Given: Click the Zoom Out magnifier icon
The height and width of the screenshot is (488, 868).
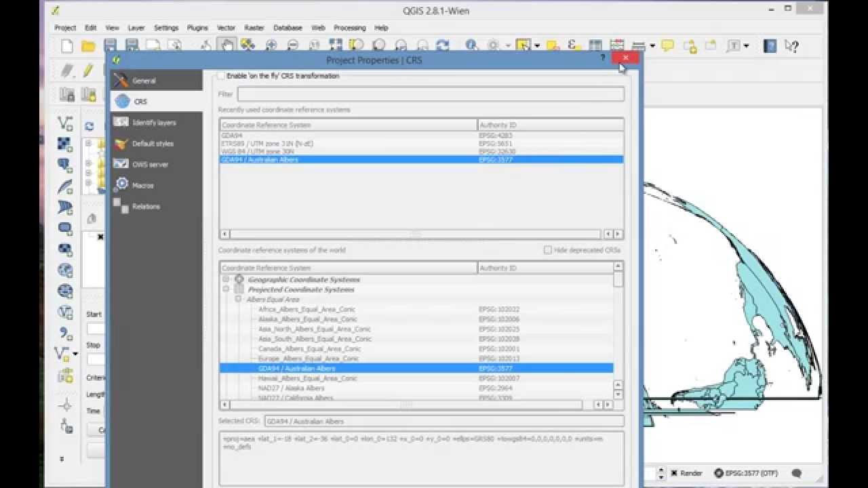Looking at the screenshot, I should point(293,45).
